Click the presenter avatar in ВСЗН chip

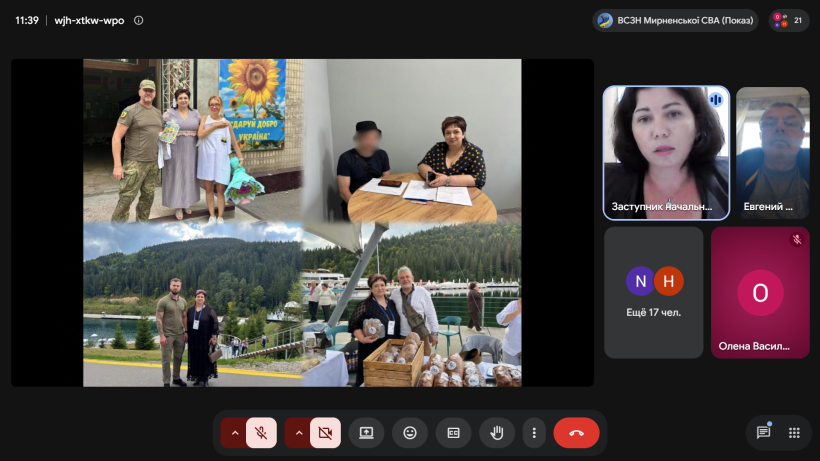(605, 20)
